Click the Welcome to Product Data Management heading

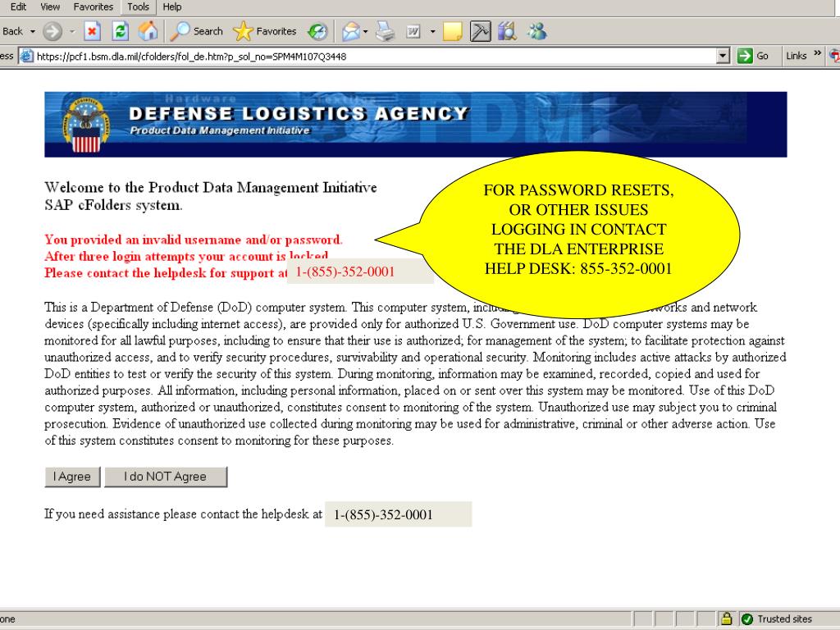pyautogui.click(x=211, y=196)
